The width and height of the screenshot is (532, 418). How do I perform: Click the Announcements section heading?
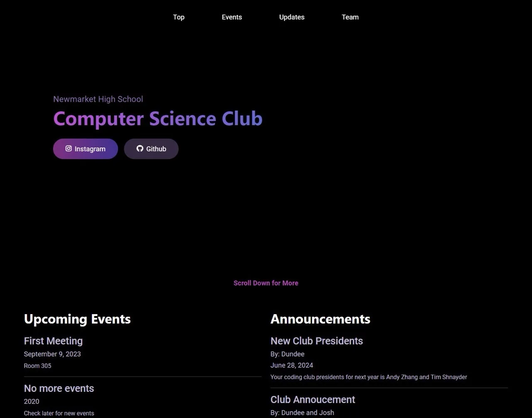[x=320, y=319]
